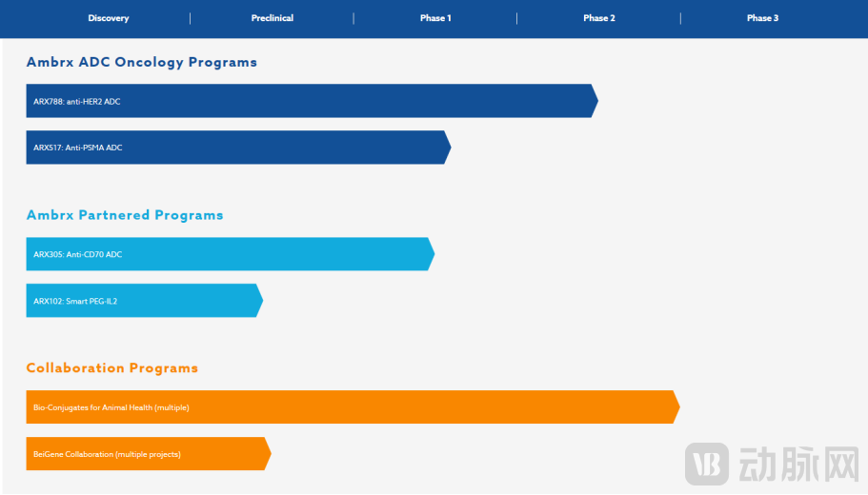Open the ARX788 anti-HER2 ADC label
868x495 pixels.
[77, 101]
